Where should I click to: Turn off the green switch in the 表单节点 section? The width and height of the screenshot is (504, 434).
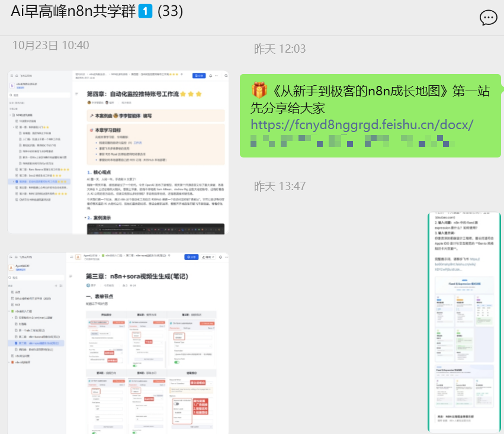coord(135,366)
